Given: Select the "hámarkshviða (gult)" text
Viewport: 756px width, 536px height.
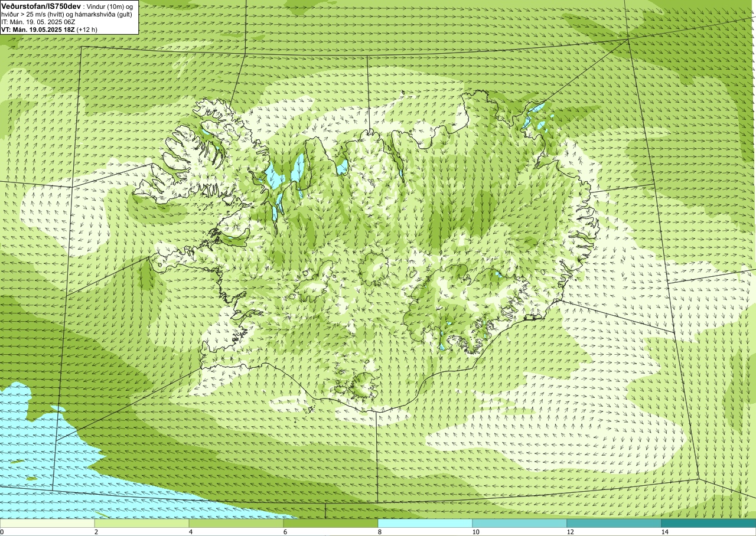Looking at the screenshot, I should (x=103, y=14).
